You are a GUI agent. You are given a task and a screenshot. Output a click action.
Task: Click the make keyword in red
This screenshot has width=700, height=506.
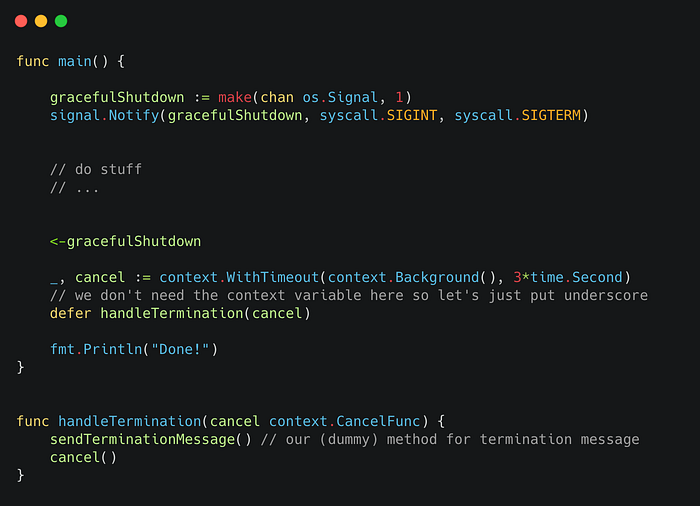click(235, 97)
